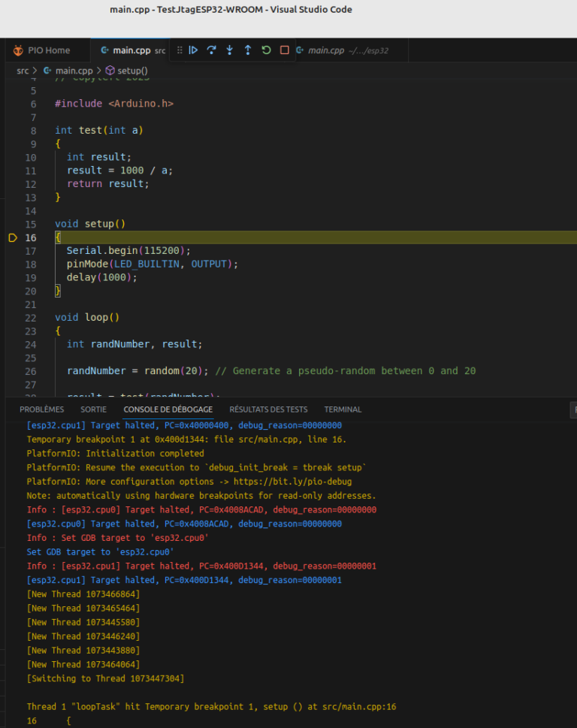Open the main.cpp breadcrumb dropdown

tap(74, 71)
